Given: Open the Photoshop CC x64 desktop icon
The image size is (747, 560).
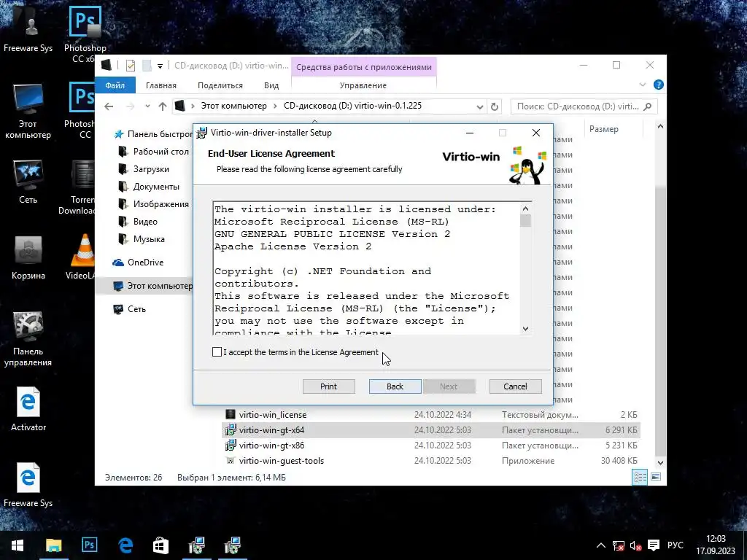Looking at the screenshot, I should (85, 35).
